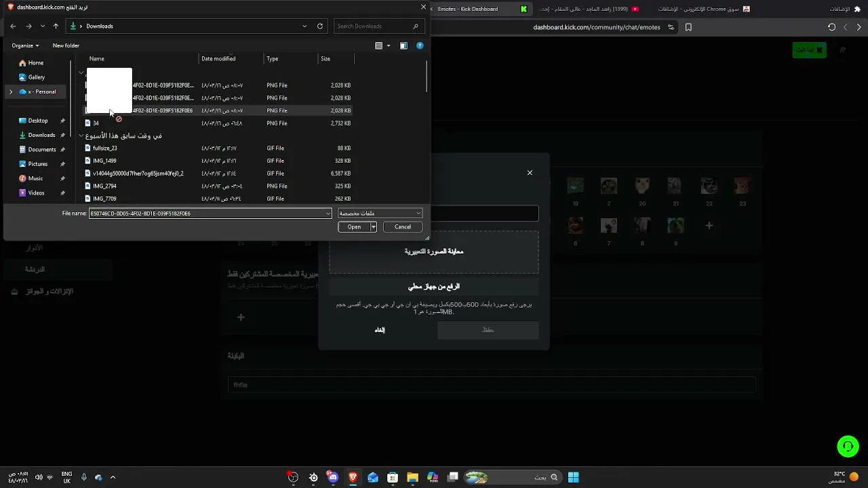Click the microphone icon in system tray

pos(84,477)
